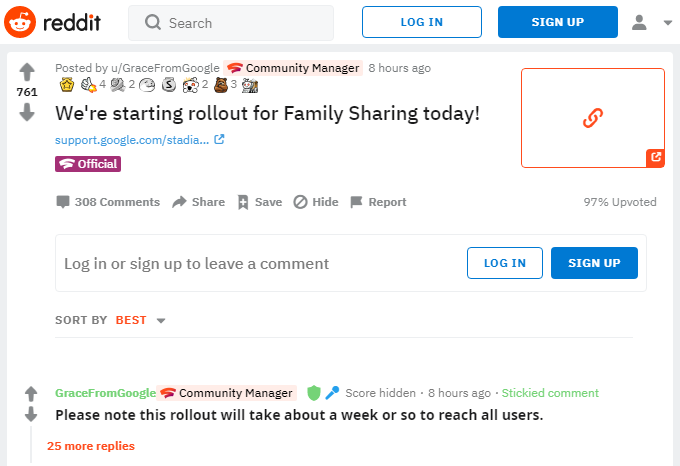680x466 pixels.
Task: Upvote GraceFromGoogle's stickied comment
Action: [31, 393]
